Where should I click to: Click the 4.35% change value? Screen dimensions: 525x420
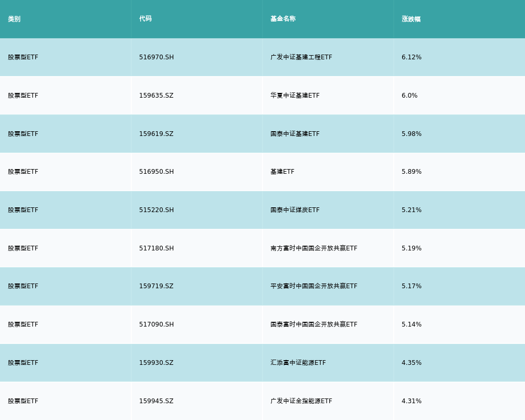(x=412, y=363)
